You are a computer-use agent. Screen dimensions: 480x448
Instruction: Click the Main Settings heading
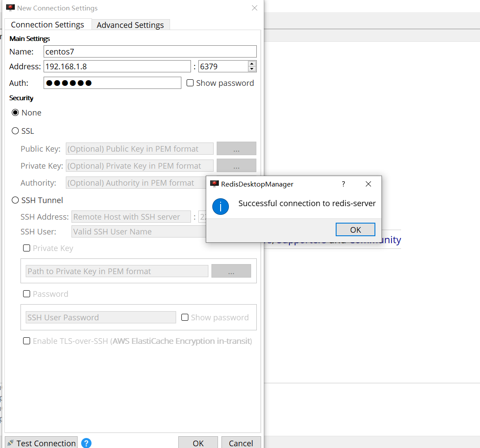[x=30, y=38]
